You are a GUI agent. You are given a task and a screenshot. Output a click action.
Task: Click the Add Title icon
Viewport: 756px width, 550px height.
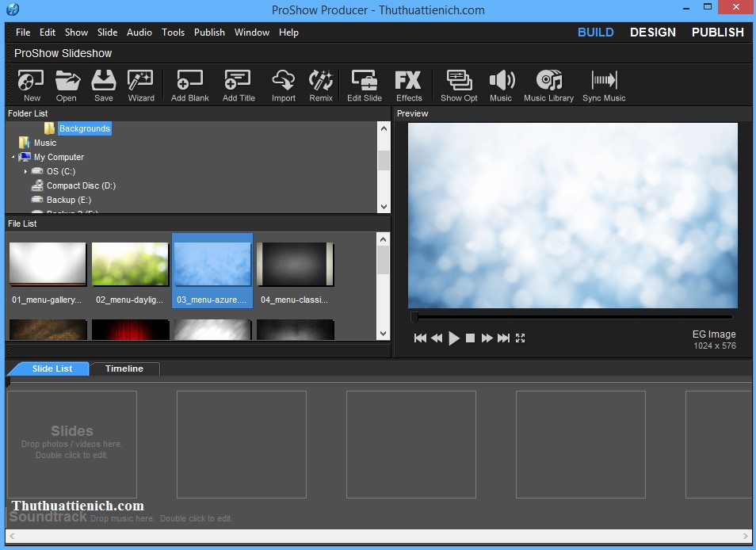point(239,84)
